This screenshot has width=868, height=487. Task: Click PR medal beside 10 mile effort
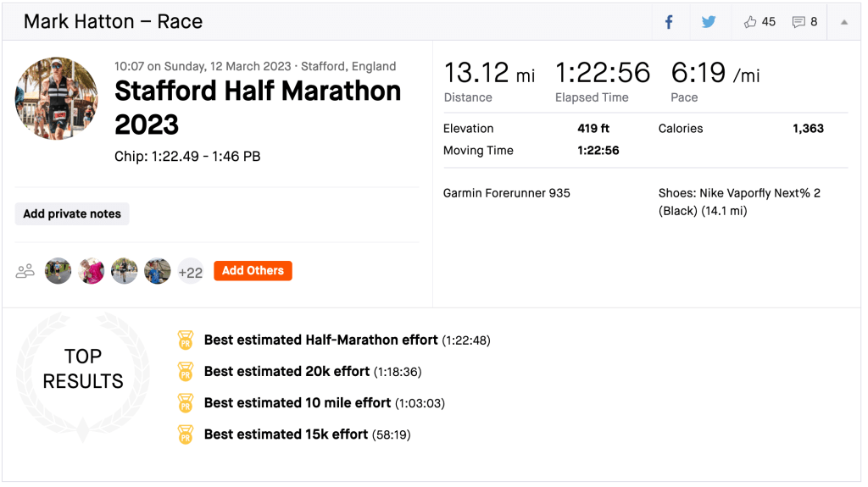pos(186,403)
